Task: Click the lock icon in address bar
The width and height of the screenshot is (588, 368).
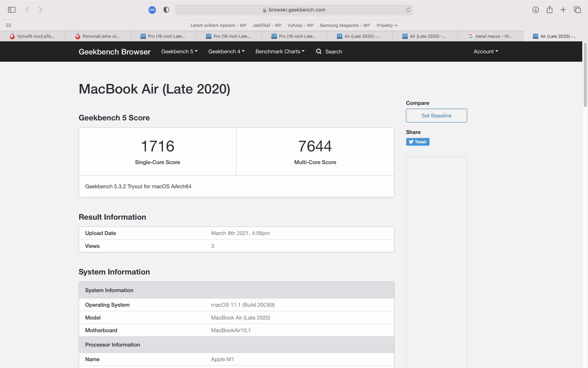Action: point(265,10)
